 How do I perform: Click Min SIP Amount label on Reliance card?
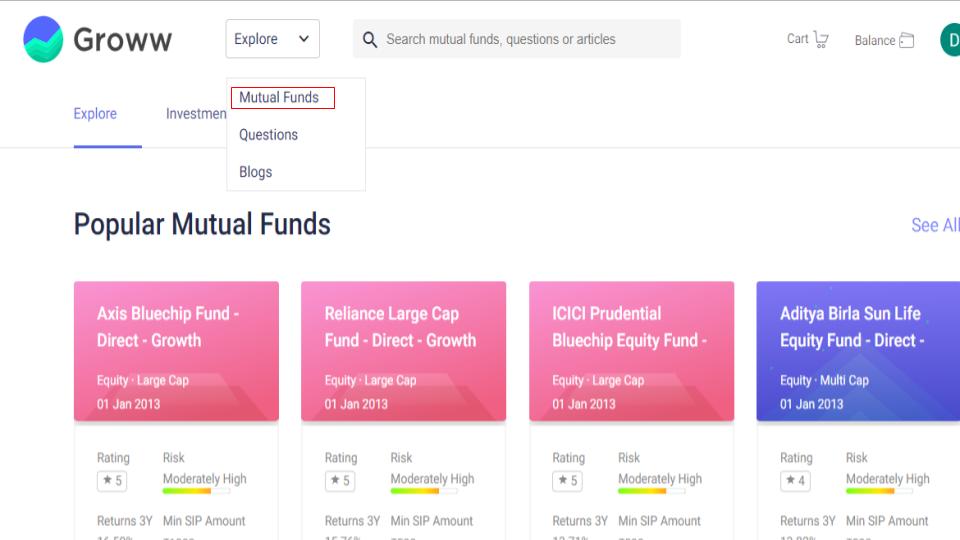(x=432, y=521)
